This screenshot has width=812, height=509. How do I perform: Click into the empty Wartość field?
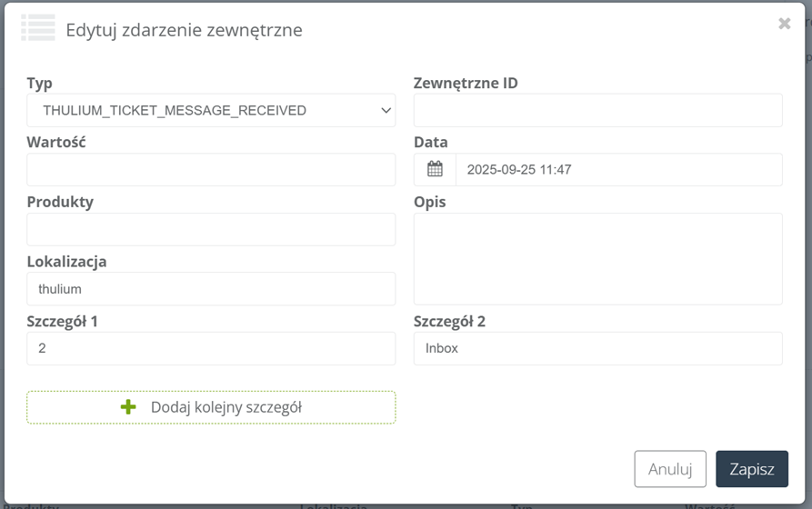[211, 170]
